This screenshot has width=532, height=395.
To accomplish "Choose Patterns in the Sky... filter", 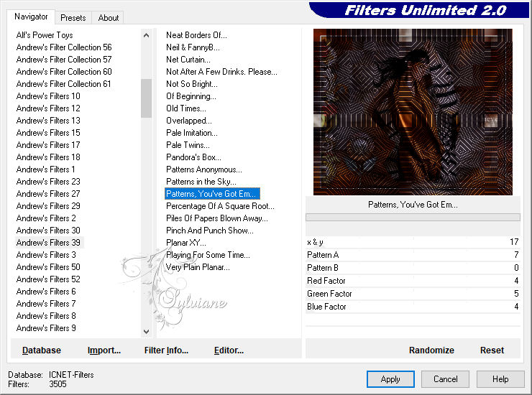I will [x=201, y=182].
